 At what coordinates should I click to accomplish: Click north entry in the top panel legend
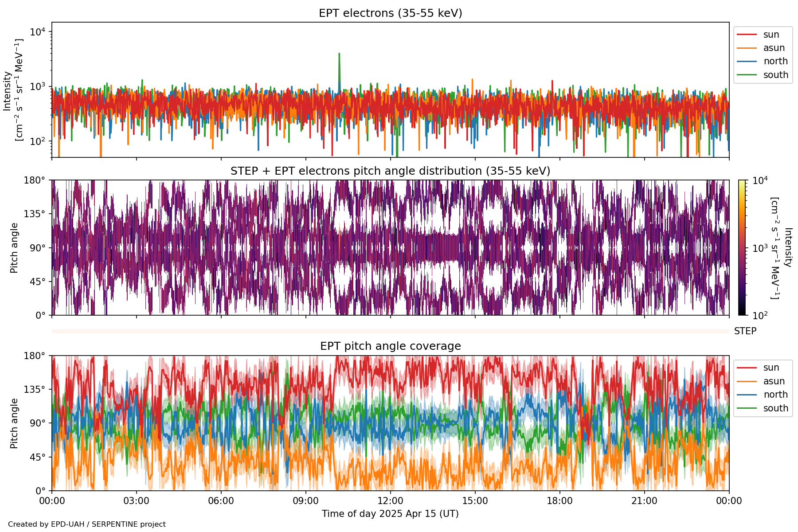coord(775,61)
